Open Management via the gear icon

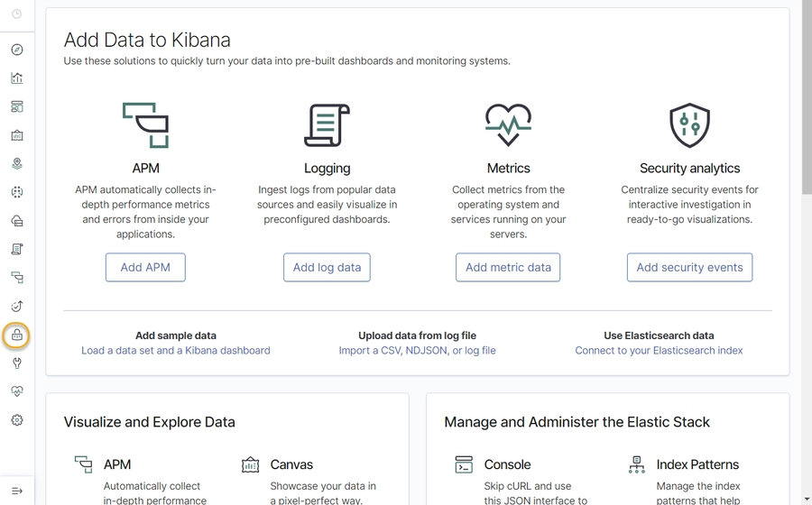17,420
